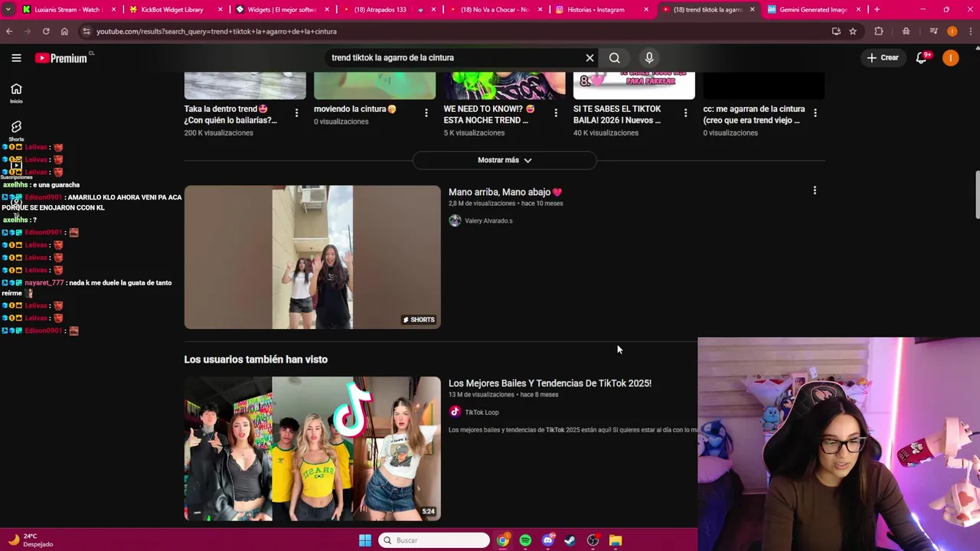Image resolution: width=980 pixels, height=551 pixels.
Task: Go to TikTok Loop channel name
Action: click(x=482, y=412)
